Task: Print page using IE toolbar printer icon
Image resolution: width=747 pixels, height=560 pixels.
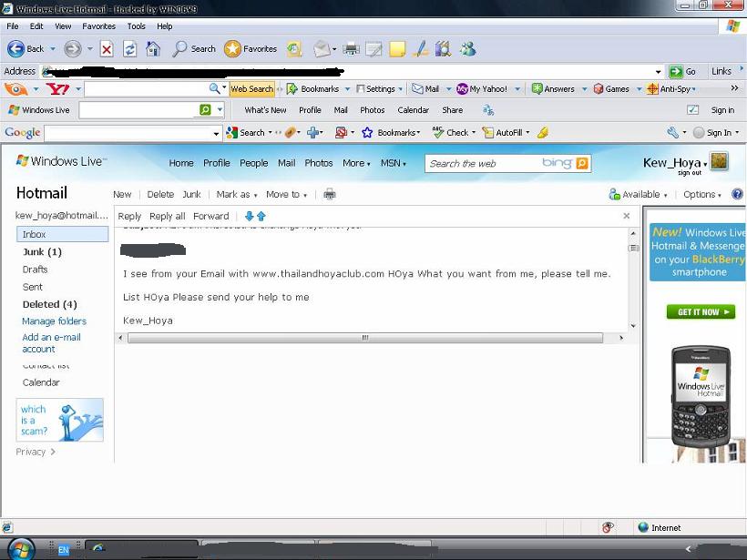Action: [351, 48]
